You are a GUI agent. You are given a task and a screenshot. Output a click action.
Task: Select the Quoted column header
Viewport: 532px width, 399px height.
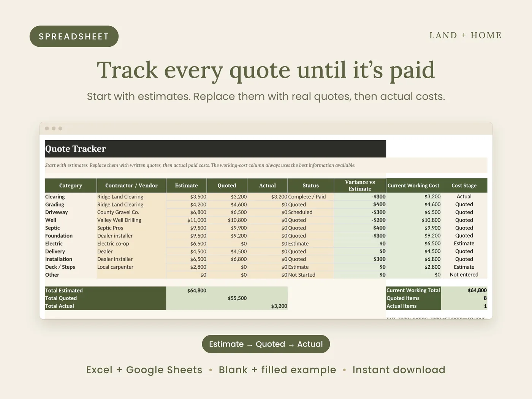227,185
